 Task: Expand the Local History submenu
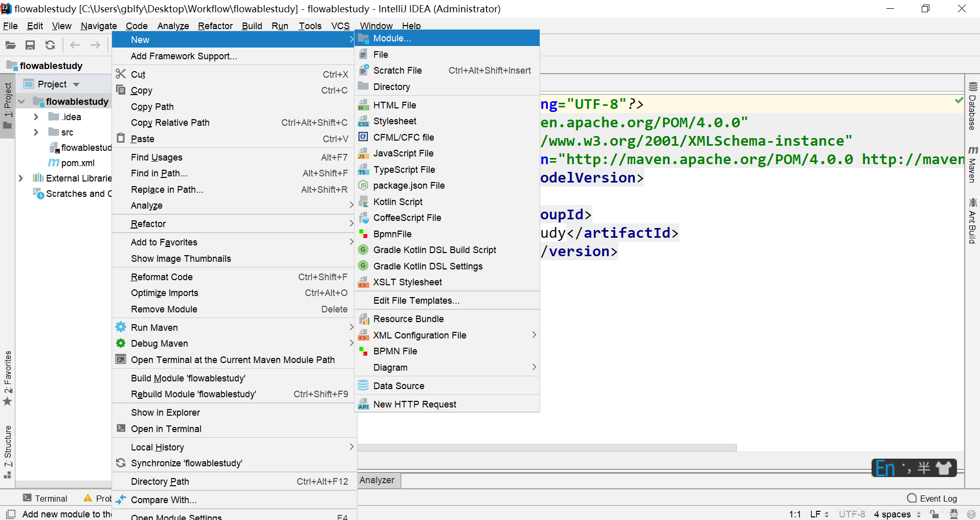[x=351, y=447]
